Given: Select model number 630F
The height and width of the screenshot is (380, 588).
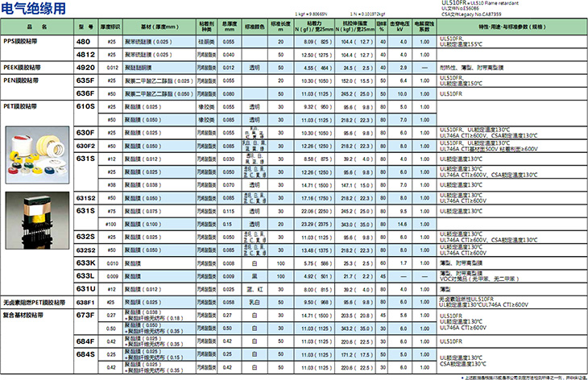Looking at the screenshot, I should [85, 133].
